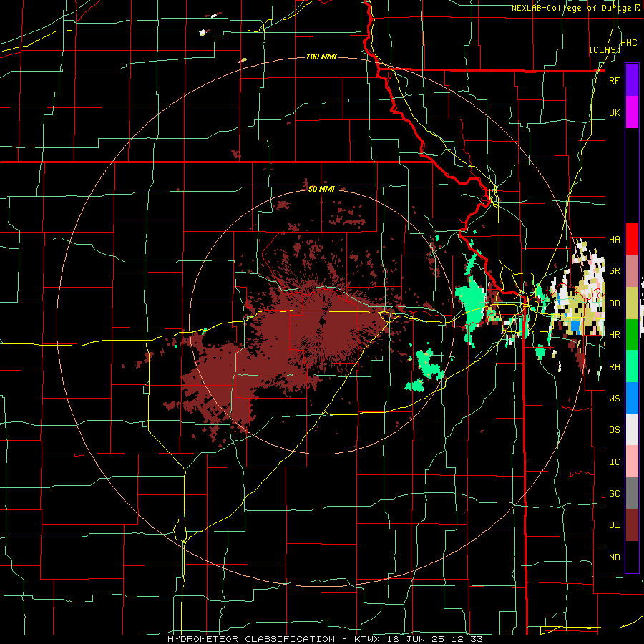The height and width of the screenshot is (644, 644).
Task: Select the gray GC legend swatch
Action: (632, 493)
